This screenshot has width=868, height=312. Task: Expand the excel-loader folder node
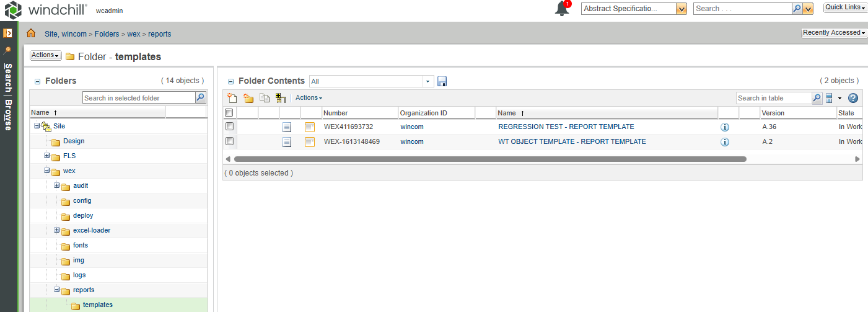coord(56,230)
